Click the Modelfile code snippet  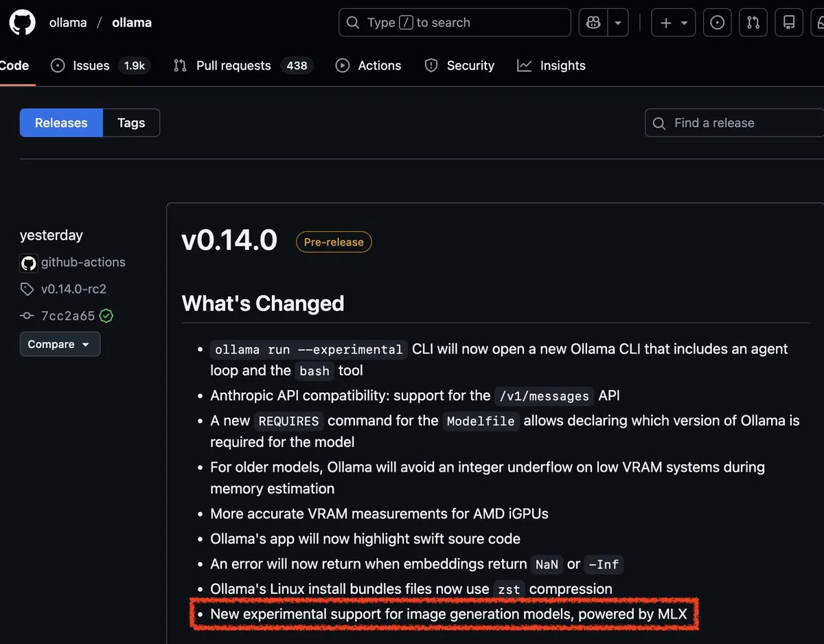click(481, 421)
